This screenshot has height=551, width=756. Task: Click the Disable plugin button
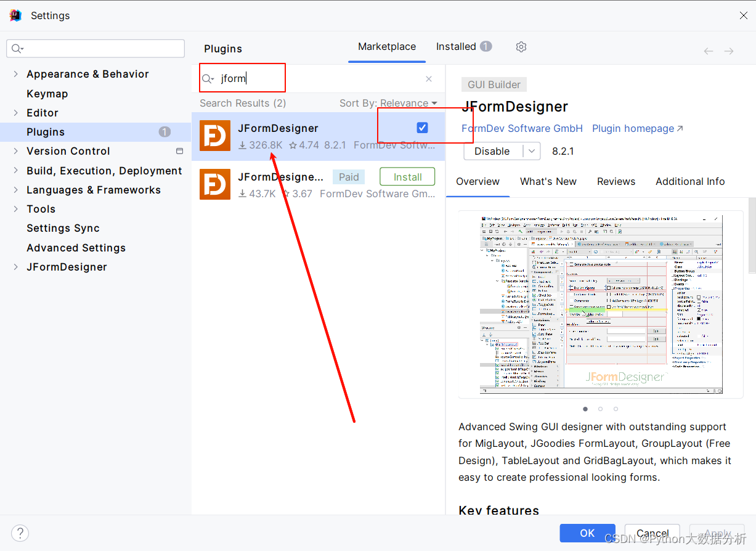click(492, 151)
